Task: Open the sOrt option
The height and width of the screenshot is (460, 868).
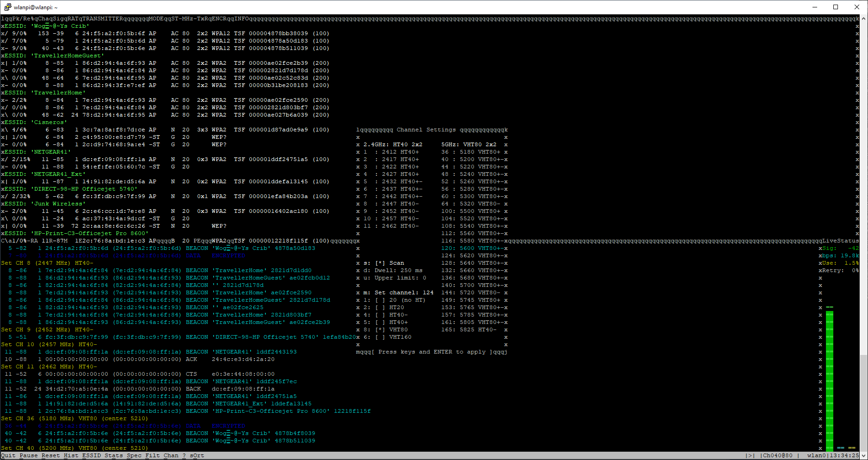Action: 197,455
